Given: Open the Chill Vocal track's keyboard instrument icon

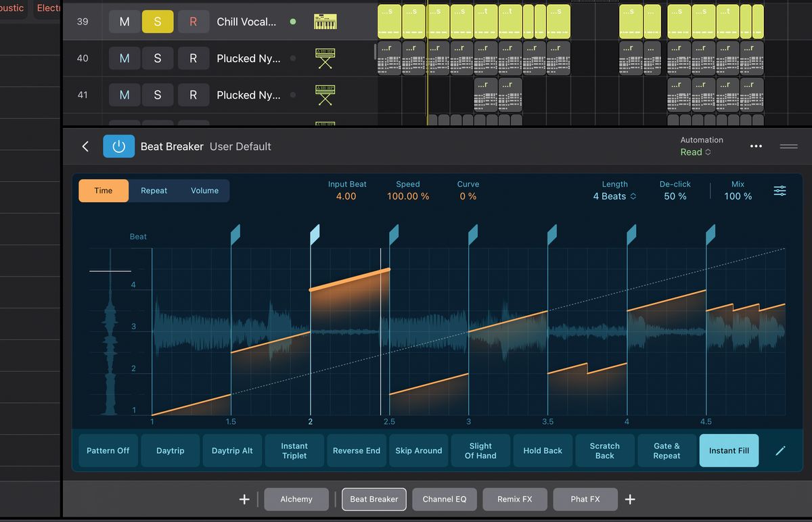Looking at the screenshot, I should point(325,21).
